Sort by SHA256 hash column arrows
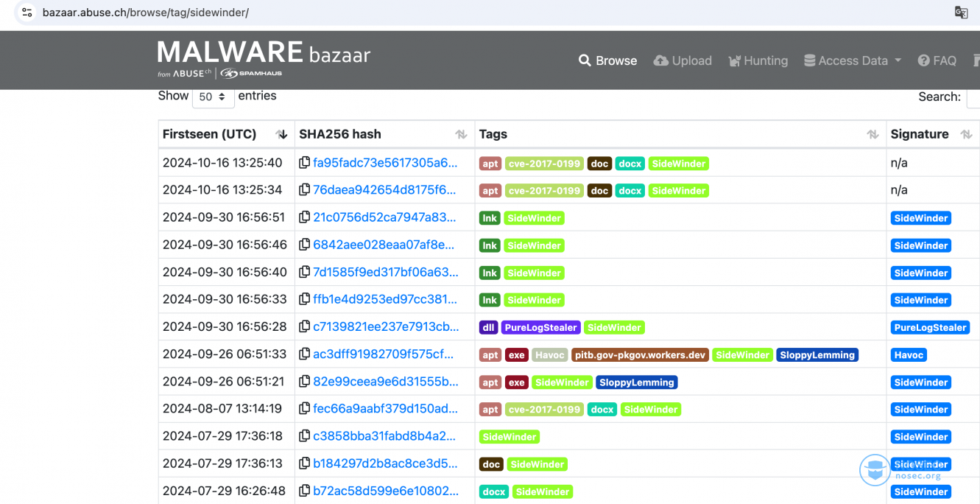 click(x=461, y=134)
